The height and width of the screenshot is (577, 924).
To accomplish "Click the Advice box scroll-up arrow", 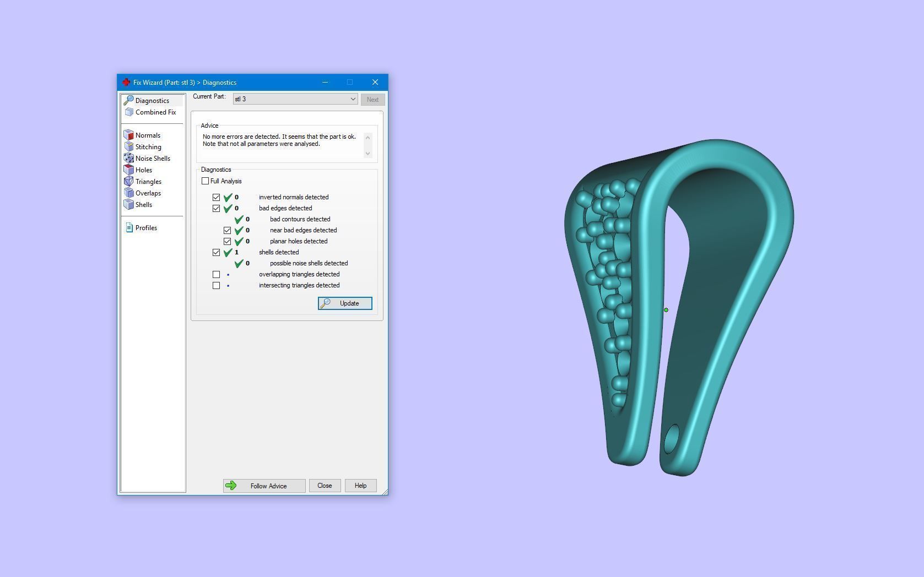I will tap(368, 137).
